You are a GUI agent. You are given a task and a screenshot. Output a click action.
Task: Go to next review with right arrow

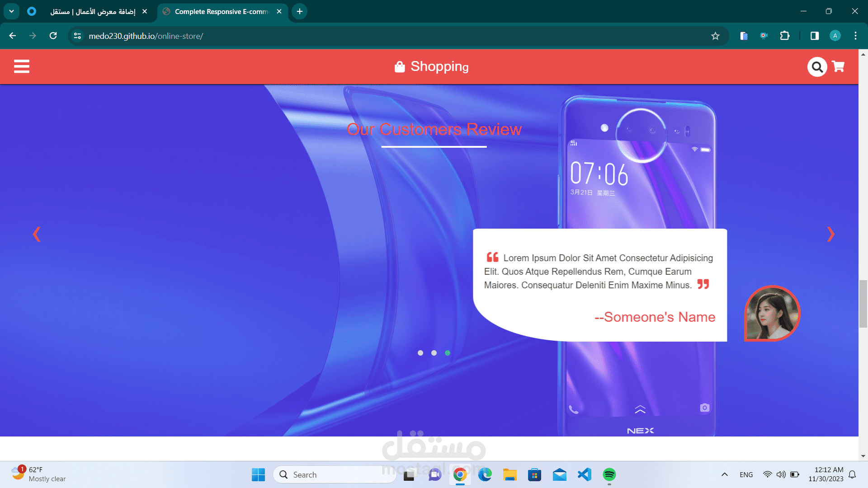pyautogui.click(x=830, y=234)
